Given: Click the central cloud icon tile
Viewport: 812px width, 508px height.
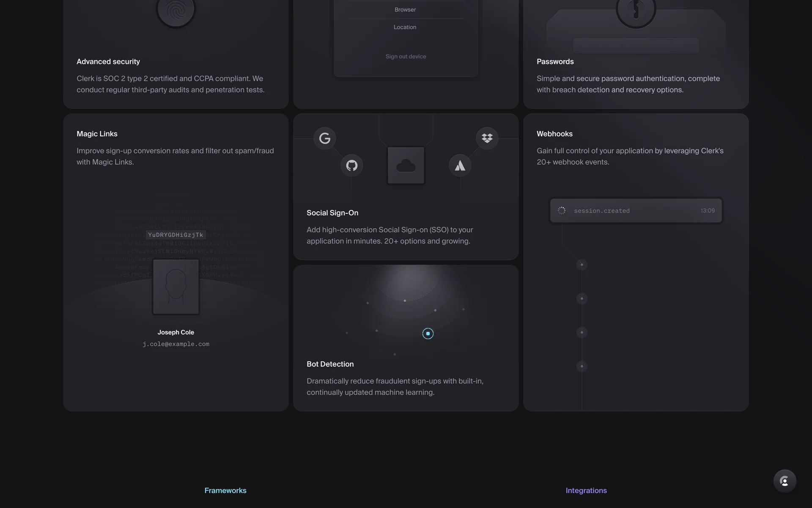Looking at the screenshot, I should (406, 166).
